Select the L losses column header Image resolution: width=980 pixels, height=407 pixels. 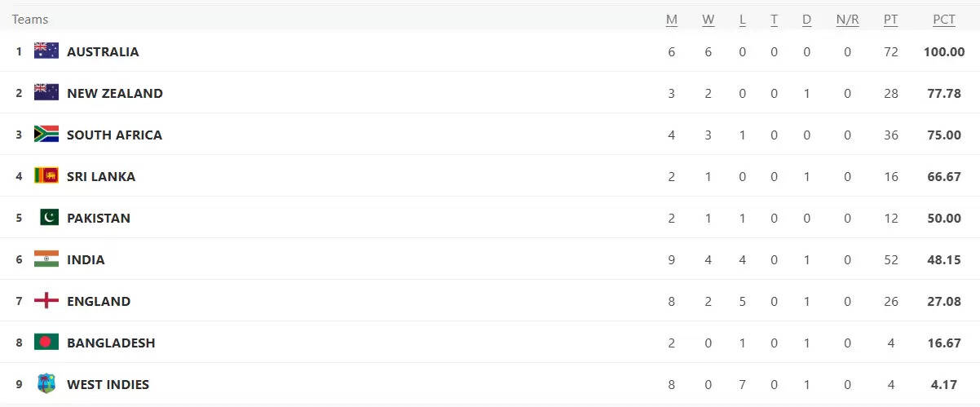click(742, 20)
